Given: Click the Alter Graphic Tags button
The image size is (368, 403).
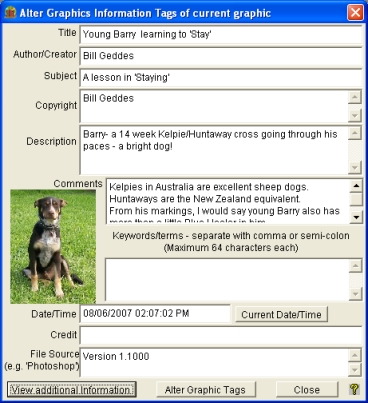Looking at the screenshot, I should (206, 389).
